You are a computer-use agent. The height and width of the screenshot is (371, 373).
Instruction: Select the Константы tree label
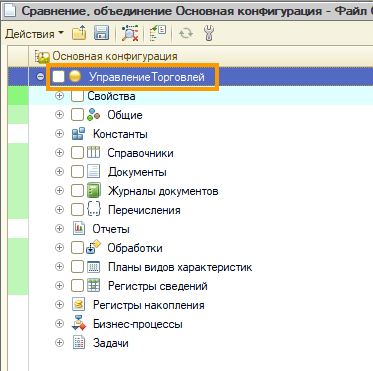coord(120,134)
